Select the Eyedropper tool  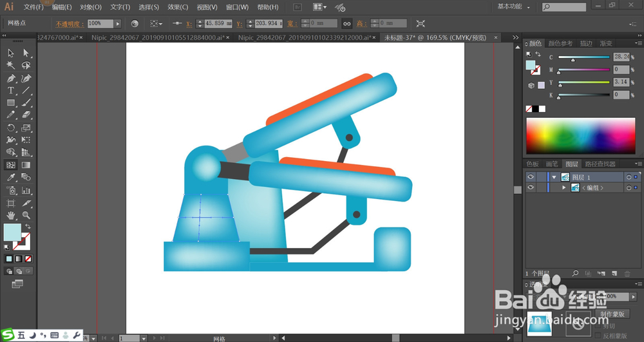tap(11, 177)
